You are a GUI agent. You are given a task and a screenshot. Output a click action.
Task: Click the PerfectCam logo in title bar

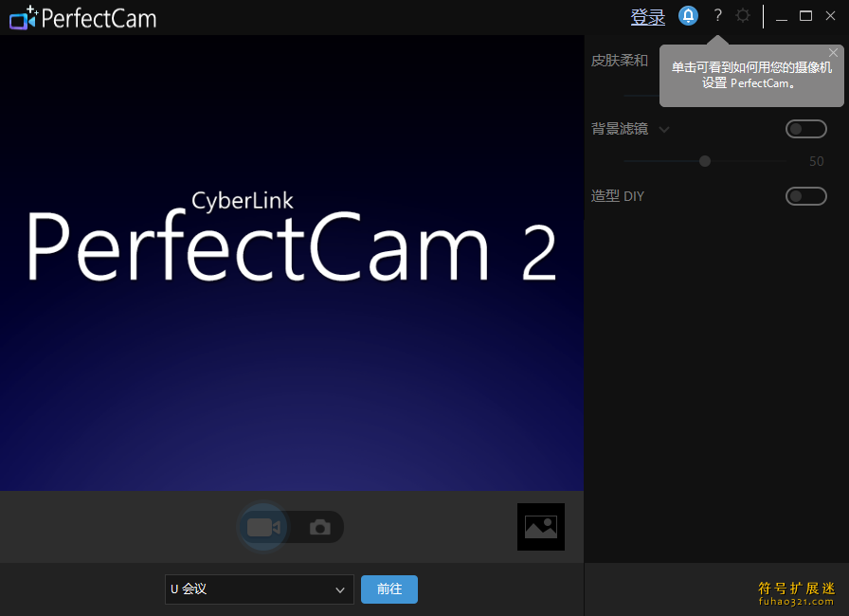click(x=82, y=17)
